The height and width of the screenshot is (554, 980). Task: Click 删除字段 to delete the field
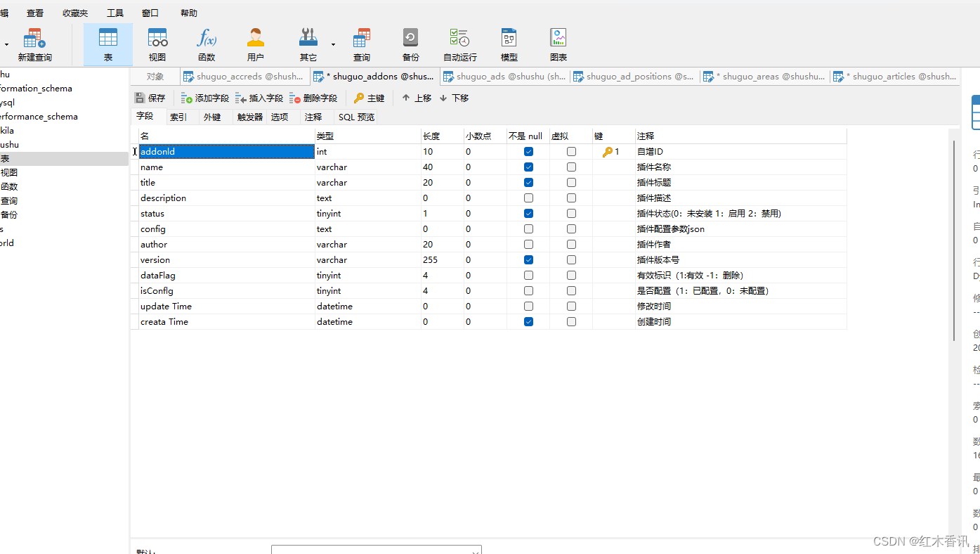click(313, 98)
